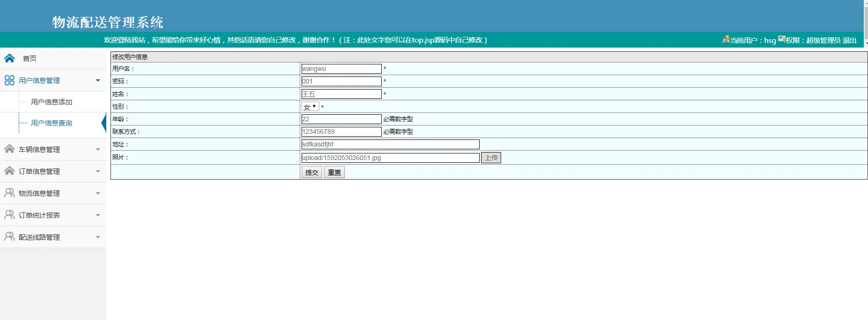This screenshot has width=868, height=320.
Task: Go to 首页 in the sidebar
Action: tap(30, 58)
